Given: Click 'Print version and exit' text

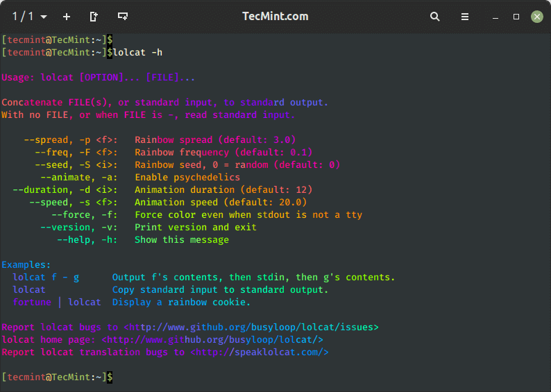Looking at the screenshot, I should pos(196,228).
